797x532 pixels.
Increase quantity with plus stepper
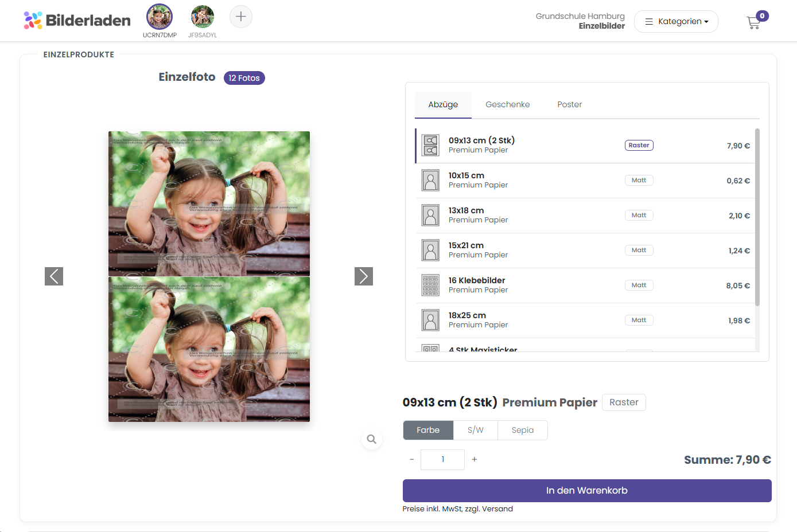coord(475,459)
